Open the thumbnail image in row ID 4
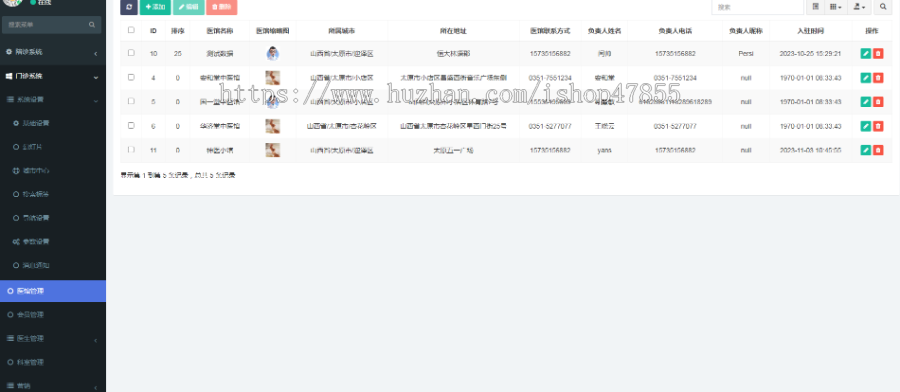 [273, 77]
